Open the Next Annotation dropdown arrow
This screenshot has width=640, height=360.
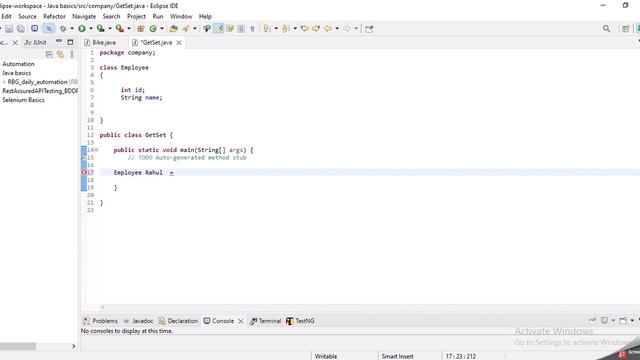(276, 29)
